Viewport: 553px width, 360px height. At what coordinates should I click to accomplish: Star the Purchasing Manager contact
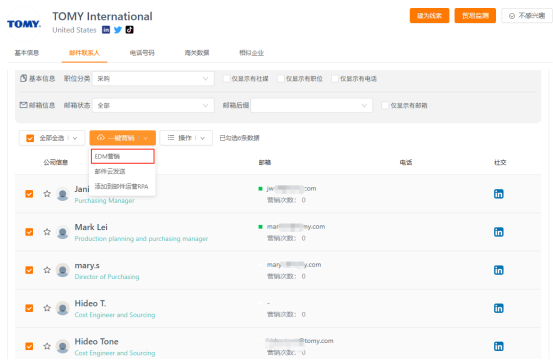point(47,194)
